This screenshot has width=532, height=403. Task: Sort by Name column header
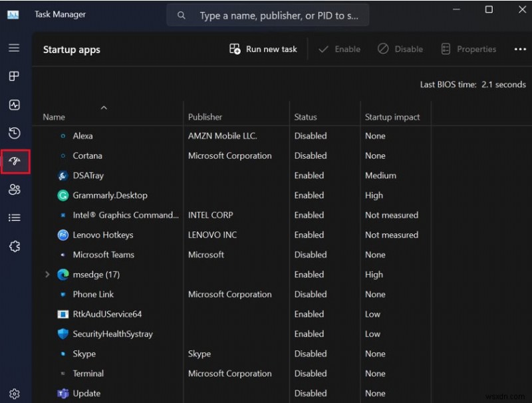[54, 117]
